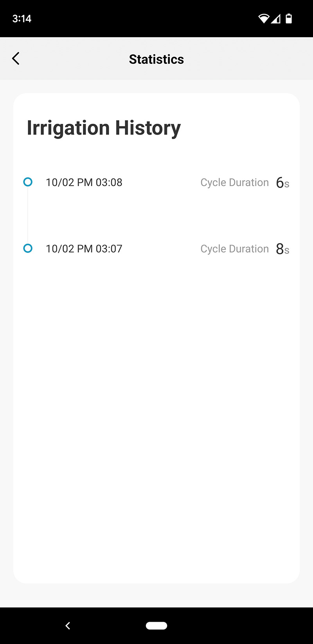Tap the 8s duration value
This screenshot has height=644, width=313.
pyautogui.click(x=282, y=249)
